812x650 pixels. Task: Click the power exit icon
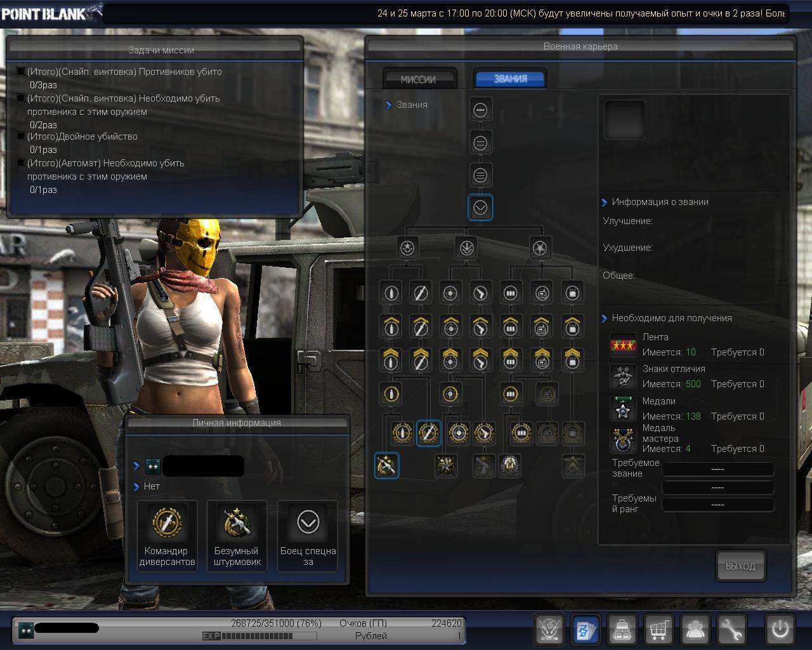(x=780, y=630)
